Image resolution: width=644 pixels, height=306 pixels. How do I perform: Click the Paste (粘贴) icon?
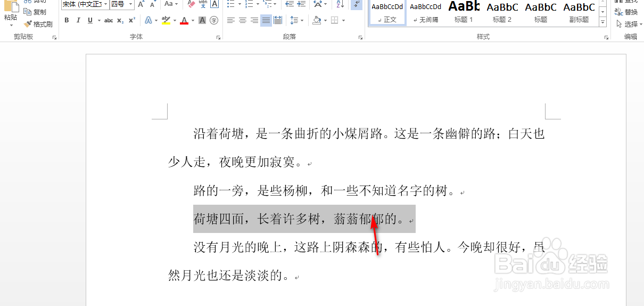point(11,6)
